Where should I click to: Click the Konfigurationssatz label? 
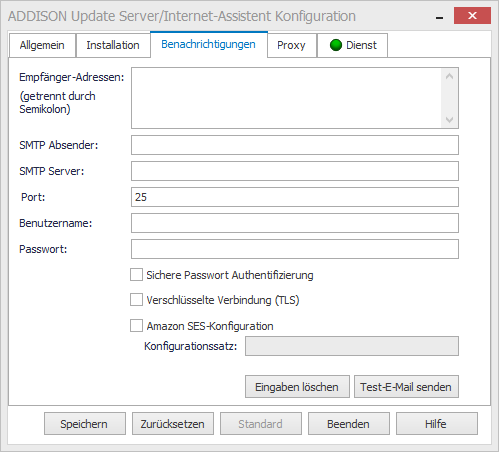pyautogui.click(x=191, y=346)
